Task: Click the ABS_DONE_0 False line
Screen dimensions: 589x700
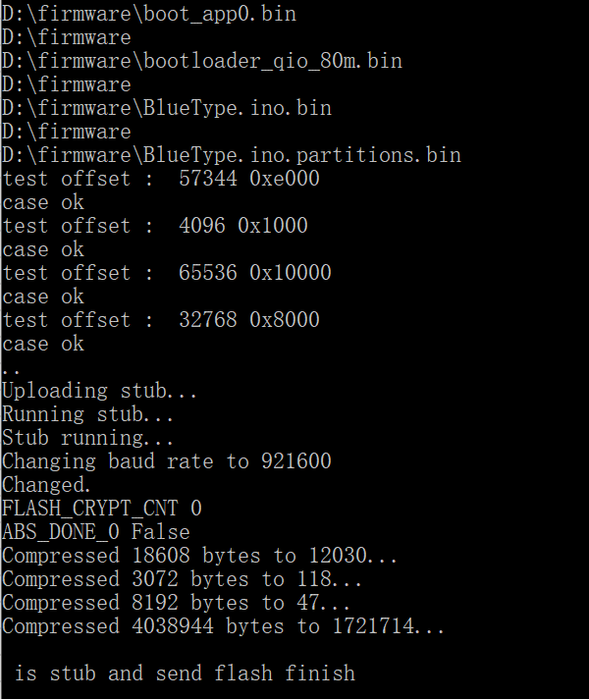Action: click(x=96, y=532)
